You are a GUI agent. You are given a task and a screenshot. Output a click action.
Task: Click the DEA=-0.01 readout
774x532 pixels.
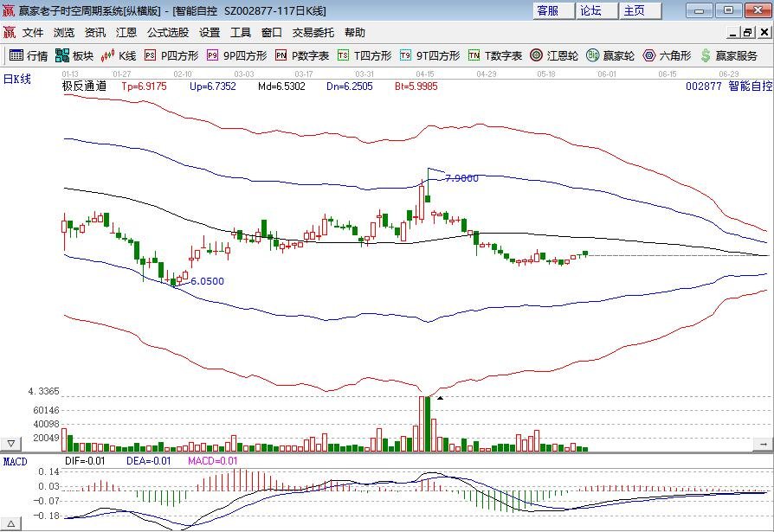[149, 461]
